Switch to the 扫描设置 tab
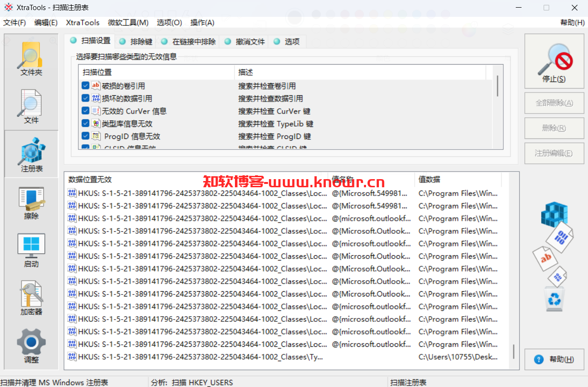Viewport: 588px width, 387px height. [89, 41]
